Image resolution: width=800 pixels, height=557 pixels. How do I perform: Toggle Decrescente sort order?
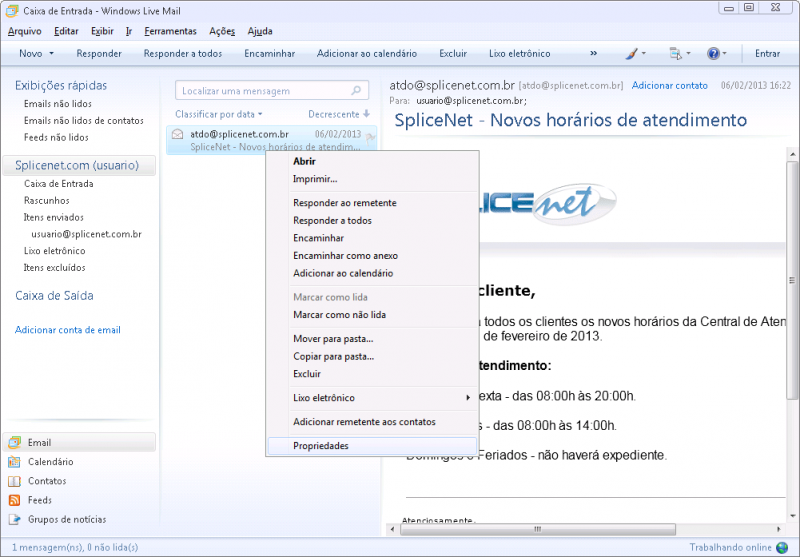(339, 114)
